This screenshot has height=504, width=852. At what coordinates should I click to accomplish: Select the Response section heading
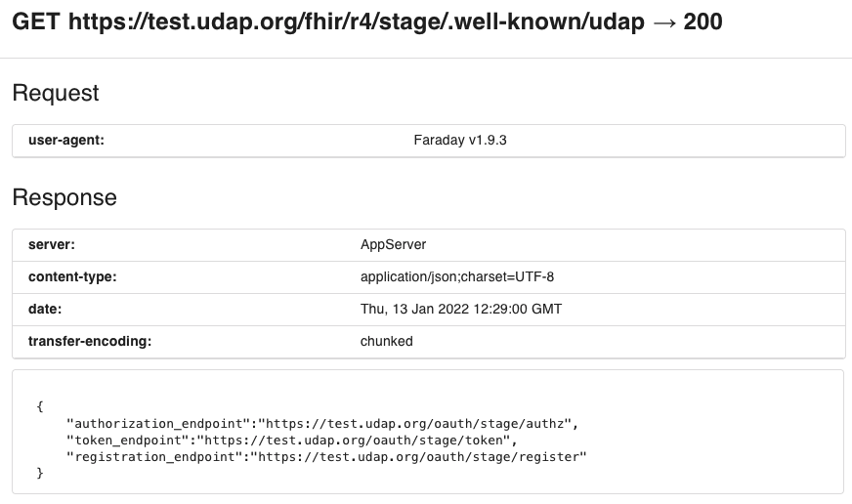(64, 197)
